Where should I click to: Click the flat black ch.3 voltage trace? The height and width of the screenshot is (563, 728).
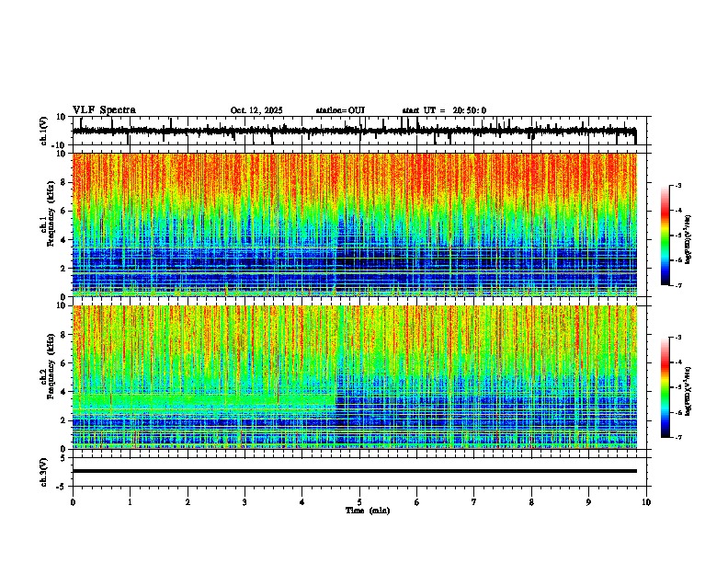355,471
